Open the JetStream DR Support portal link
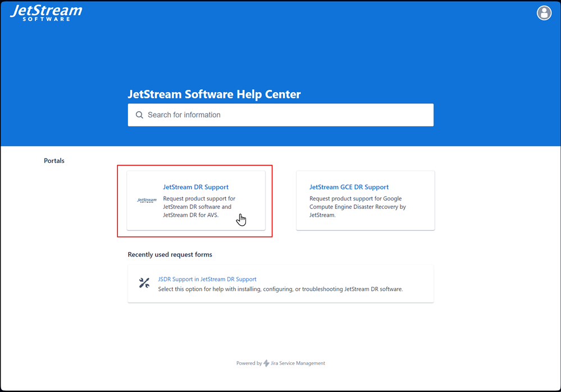 coord(195,187)
